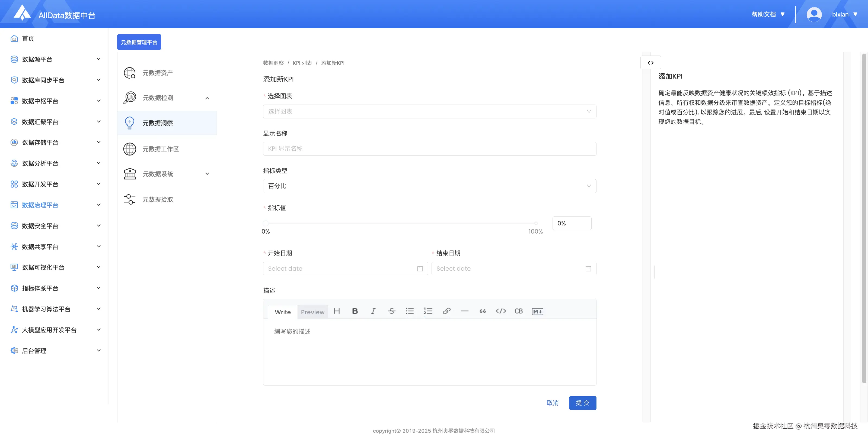This screenshot has height=440, width=868.
Task: Insert a link using the link icon
Action: tap(446, 311)
